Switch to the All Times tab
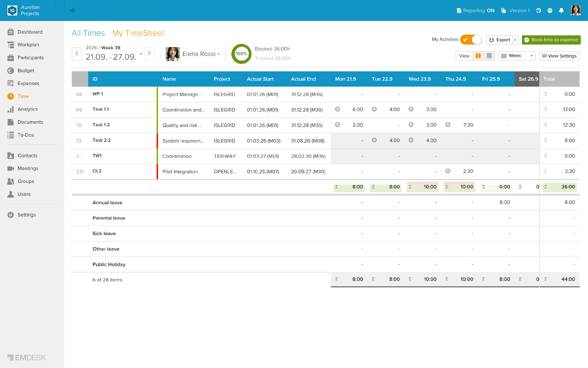Image resolution: width=588 pixels, height=368 pixels. pos(88,33)
